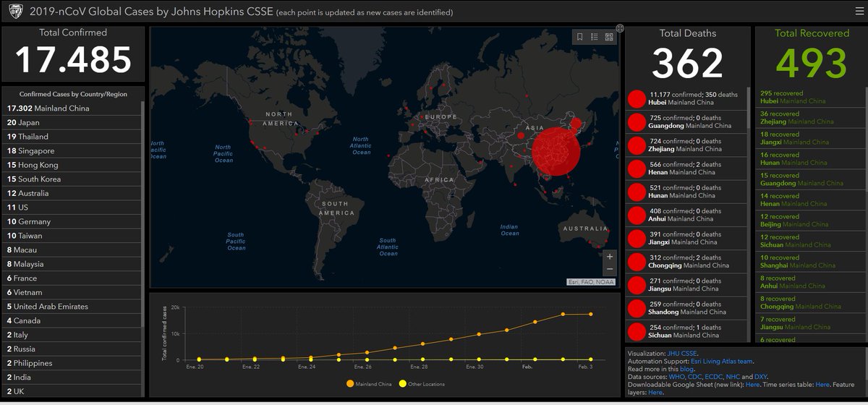Toggle Mainland China series in chart legend
Viewport: 868px width, 405px height.
(x=370, y=384)
